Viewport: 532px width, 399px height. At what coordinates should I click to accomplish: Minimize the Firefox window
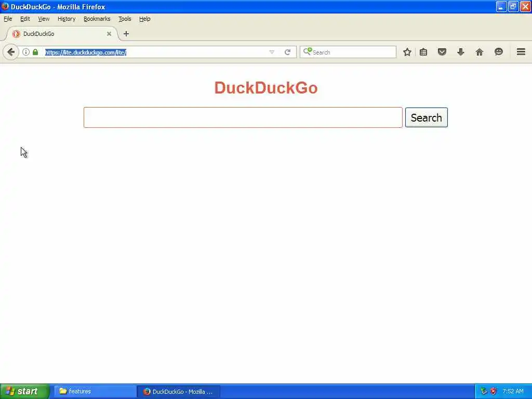pos(501,6)
